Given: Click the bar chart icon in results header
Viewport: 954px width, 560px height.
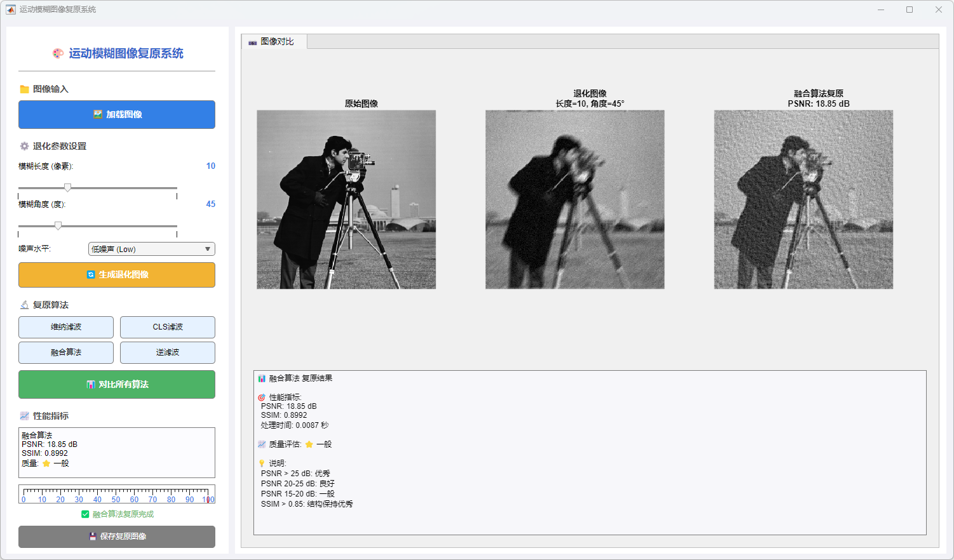Looking at the screenshot, I should click(262, 378).
